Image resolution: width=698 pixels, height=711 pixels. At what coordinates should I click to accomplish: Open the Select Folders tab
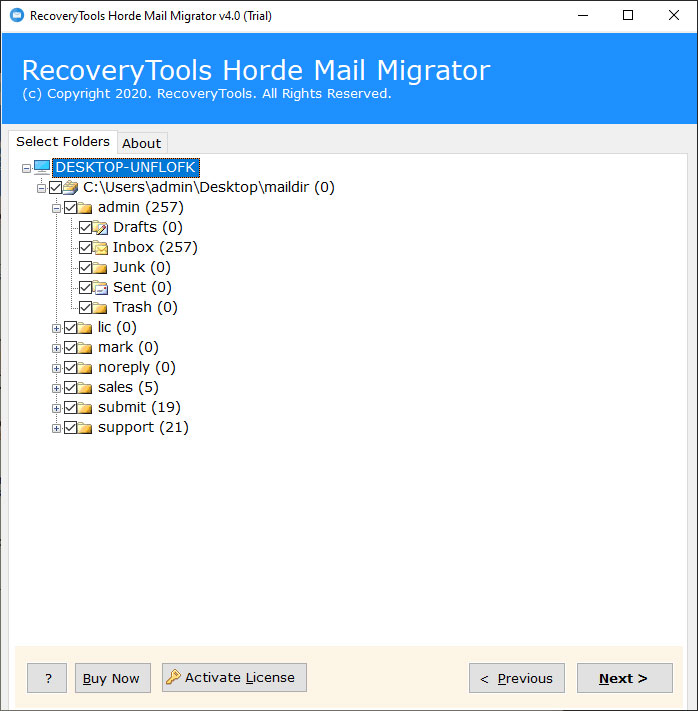tap(62, 142)
